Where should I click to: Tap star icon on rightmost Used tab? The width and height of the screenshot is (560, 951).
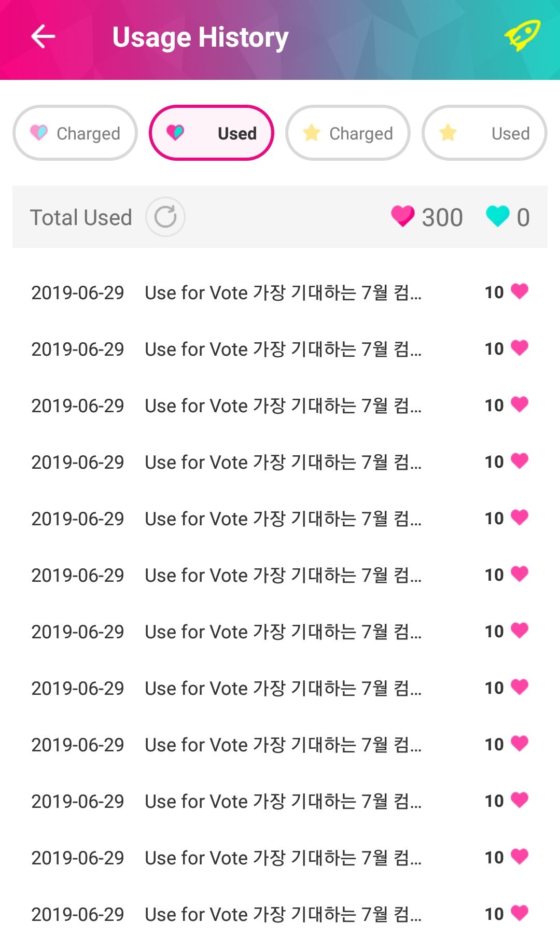448,133
